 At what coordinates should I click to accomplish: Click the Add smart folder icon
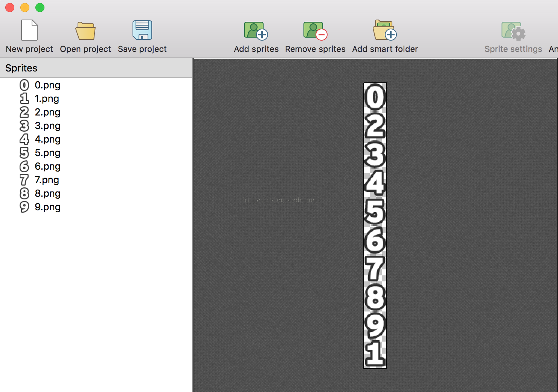coord(385,30)
